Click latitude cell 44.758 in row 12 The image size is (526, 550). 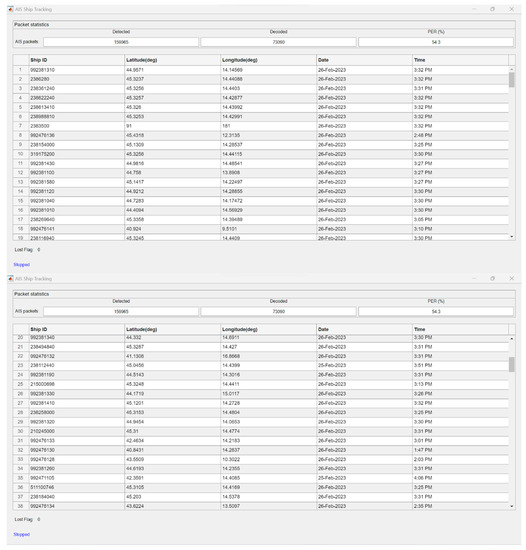click(x=172, y=173)
